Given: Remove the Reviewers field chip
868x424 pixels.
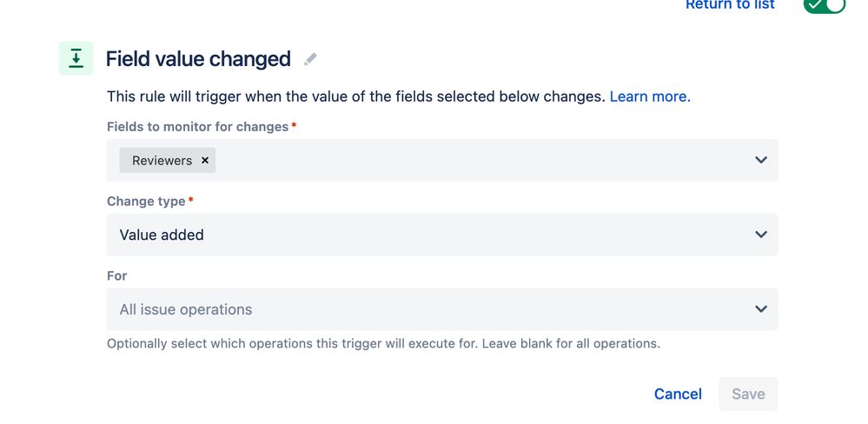Looking at the screenshot, I should 205,161.
